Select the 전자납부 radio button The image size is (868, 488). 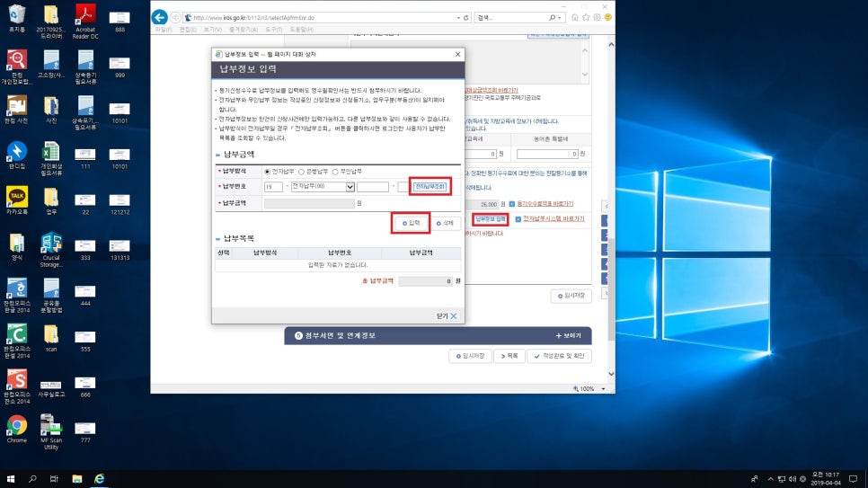coord(268,172)
